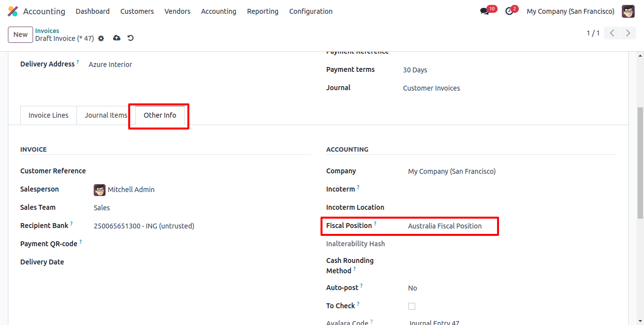Viewport: 644px width, 325px height.
Task: Go to previous record arrow
Action: pyautogui.click(x=612, y=33)
